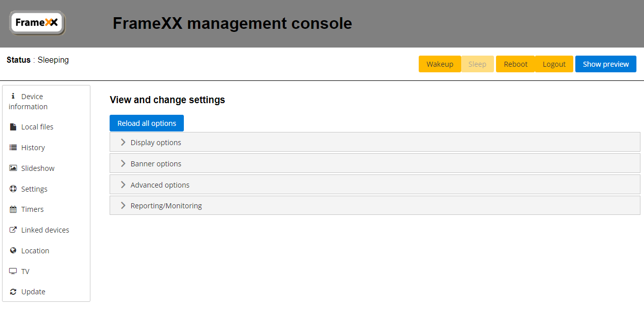Click the Reporting/Monitoring header label
Image resolution: width=644 pixels, height=314 pixels.
click(166, 206)
